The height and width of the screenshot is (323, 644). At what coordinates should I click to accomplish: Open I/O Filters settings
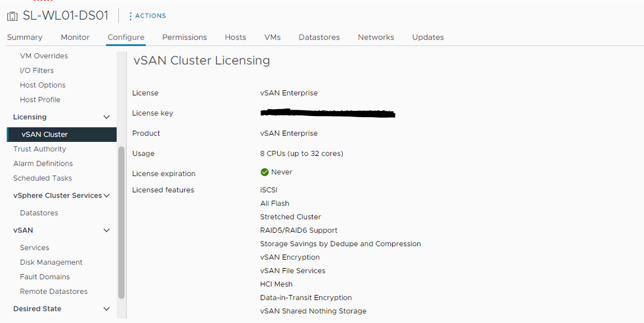(x=37, y=71)
